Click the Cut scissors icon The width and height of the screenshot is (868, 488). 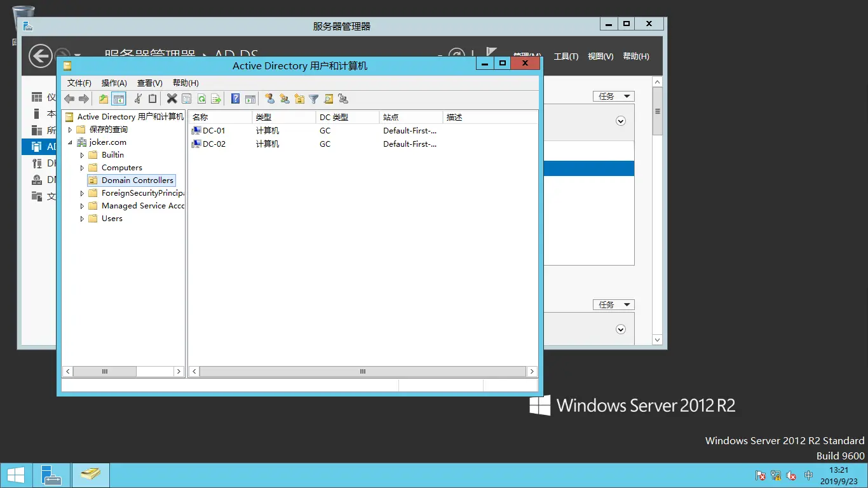pyautogui.click(x=138, y=98)
